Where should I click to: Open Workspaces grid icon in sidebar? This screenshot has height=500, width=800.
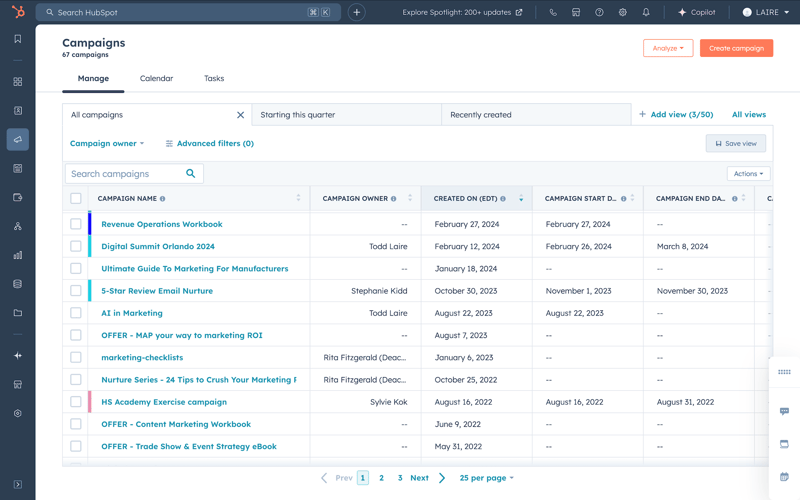[x=18, y=82]
